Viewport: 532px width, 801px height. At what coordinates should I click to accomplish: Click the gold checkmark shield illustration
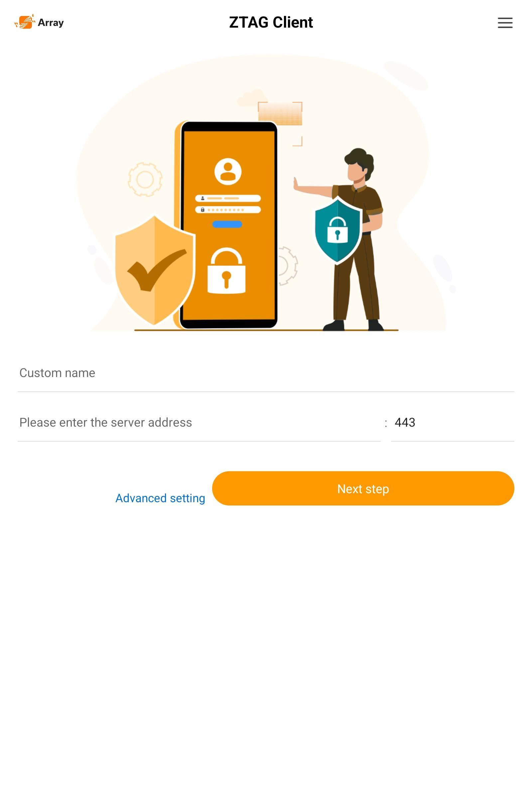point(154,270)
